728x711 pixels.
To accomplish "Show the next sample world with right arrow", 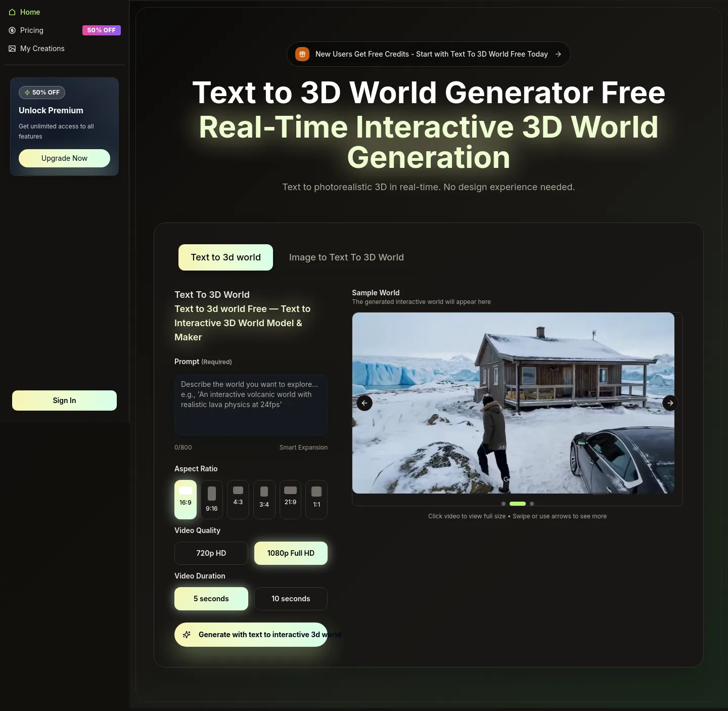I will pyautogui.click(x=670, y=403).
